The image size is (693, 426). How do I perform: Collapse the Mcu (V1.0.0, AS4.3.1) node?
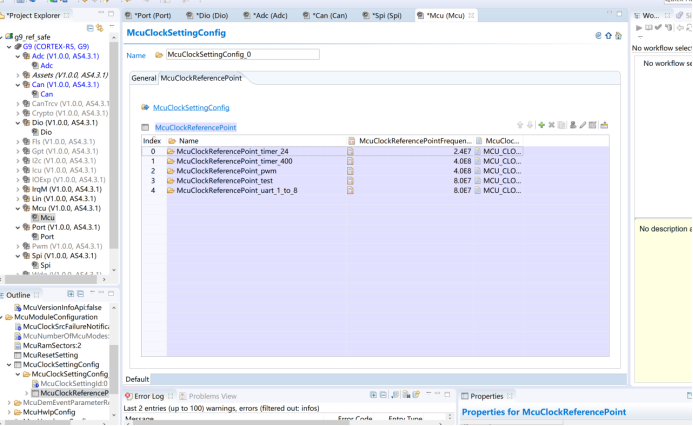[x=18, y=208]
